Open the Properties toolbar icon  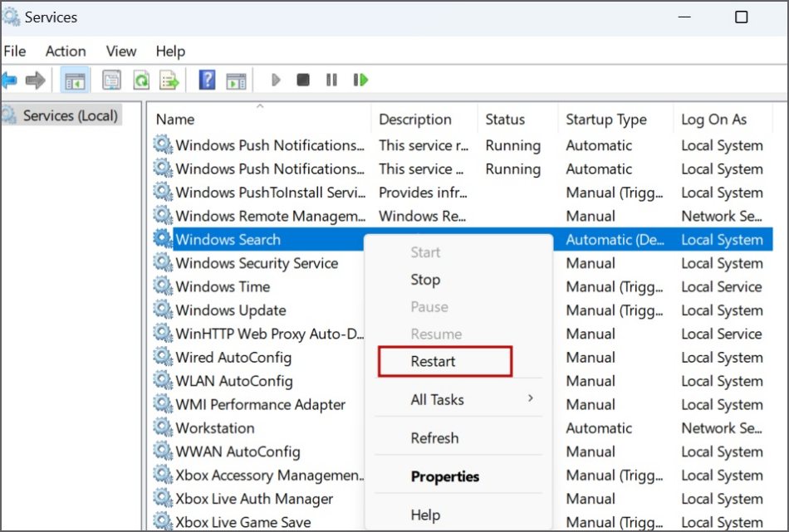click(x=112, y=80)
